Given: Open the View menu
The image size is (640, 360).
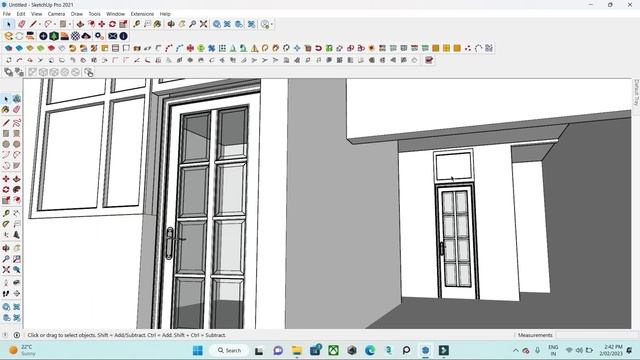Looking at the screenshot, I should 36,14.
